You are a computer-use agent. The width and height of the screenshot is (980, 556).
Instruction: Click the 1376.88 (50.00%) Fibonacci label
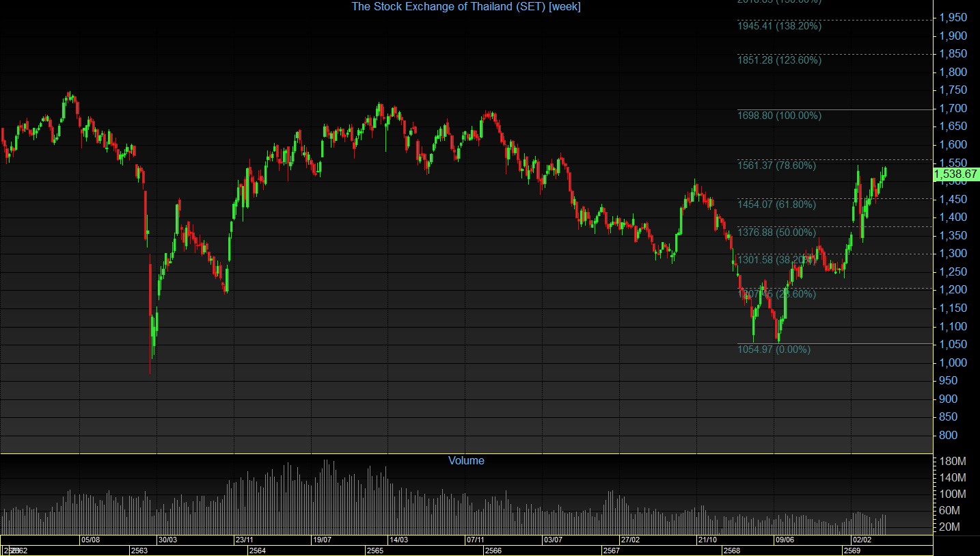[x=776, y=232]
